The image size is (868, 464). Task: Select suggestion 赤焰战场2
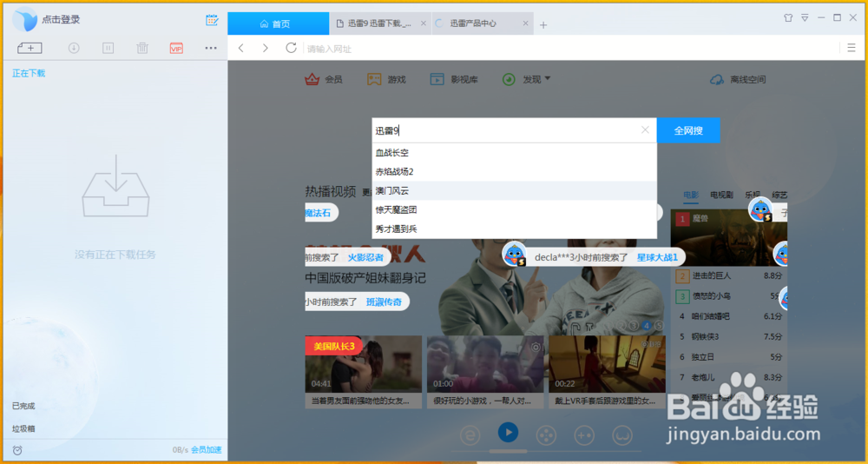coord(514,172)
